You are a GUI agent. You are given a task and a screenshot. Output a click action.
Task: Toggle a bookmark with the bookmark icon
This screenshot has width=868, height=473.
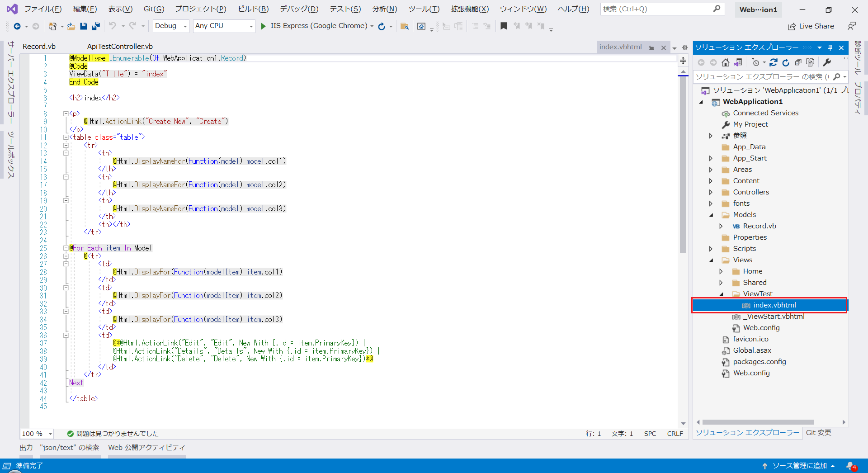tap(504, 26)
